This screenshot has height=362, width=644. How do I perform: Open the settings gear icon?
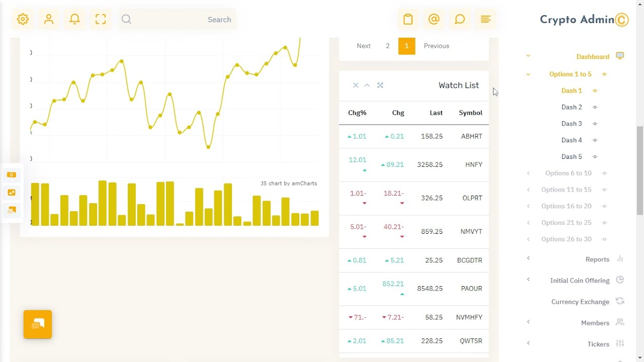pos(23,19)
